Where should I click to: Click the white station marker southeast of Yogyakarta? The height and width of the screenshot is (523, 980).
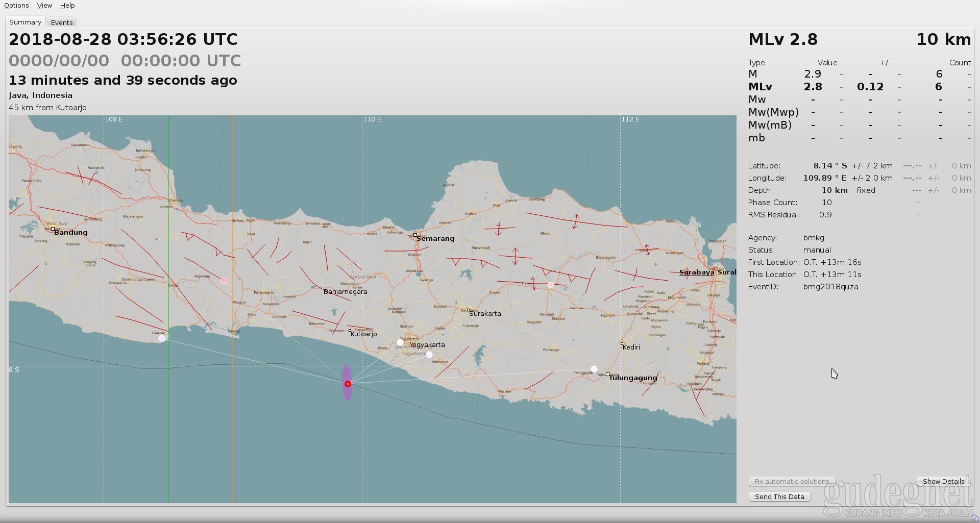pos(429,355)
